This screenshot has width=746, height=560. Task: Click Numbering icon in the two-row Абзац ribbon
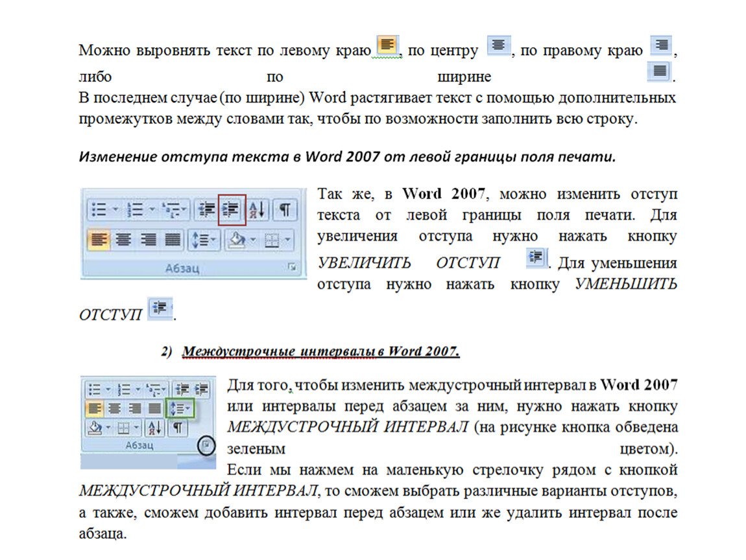(x=135, y=209)
